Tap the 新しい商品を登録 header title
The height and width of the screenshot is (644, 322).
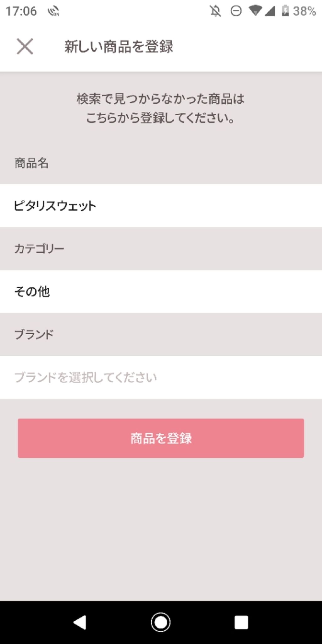(119, 47)
